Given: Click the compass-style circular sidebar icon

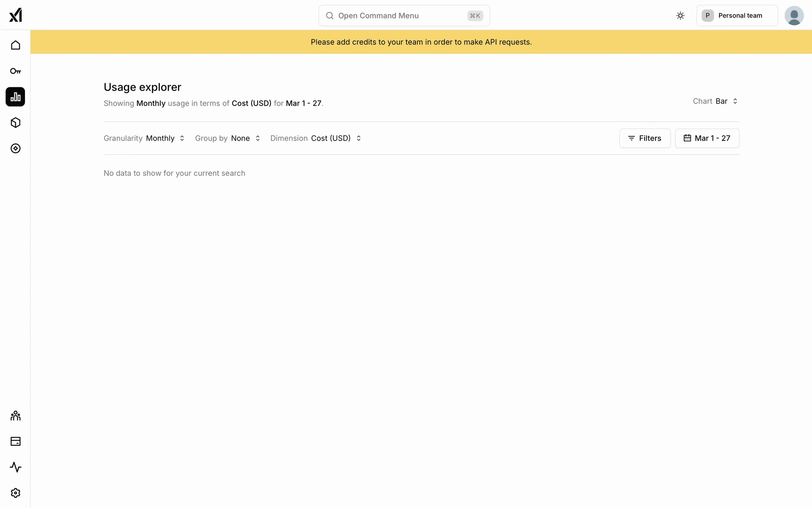Looking at the screenshot, I should point(16,149).
